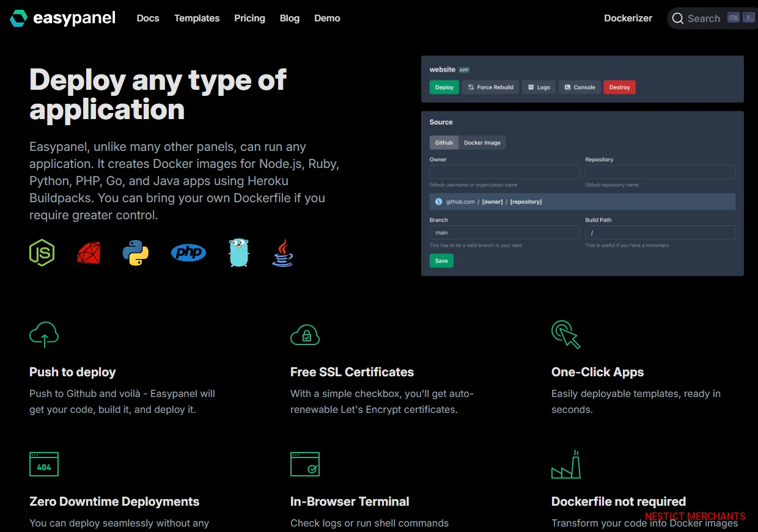
Task: Click the Java coffee cup icon
Action: [282, 252]
